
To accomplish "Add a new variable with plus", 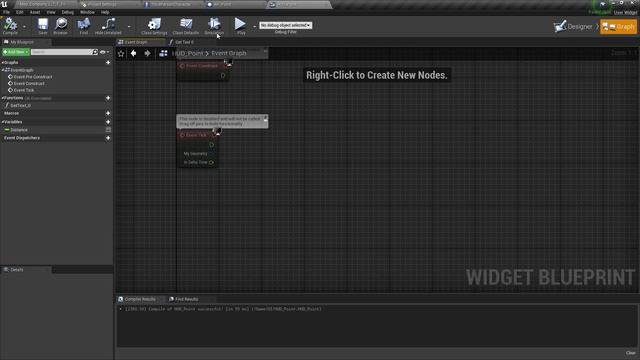I will coord(108,122).
